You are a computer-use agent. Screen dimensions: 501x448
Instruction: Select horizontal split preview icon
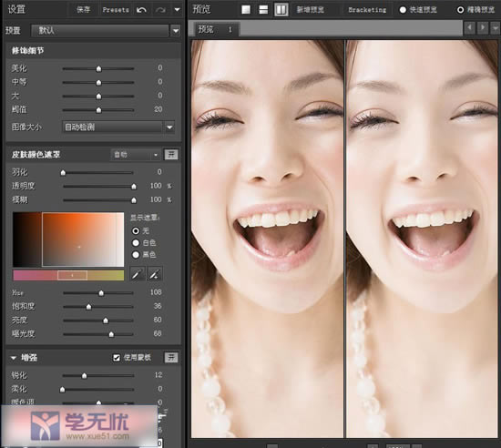click(263, 10)
